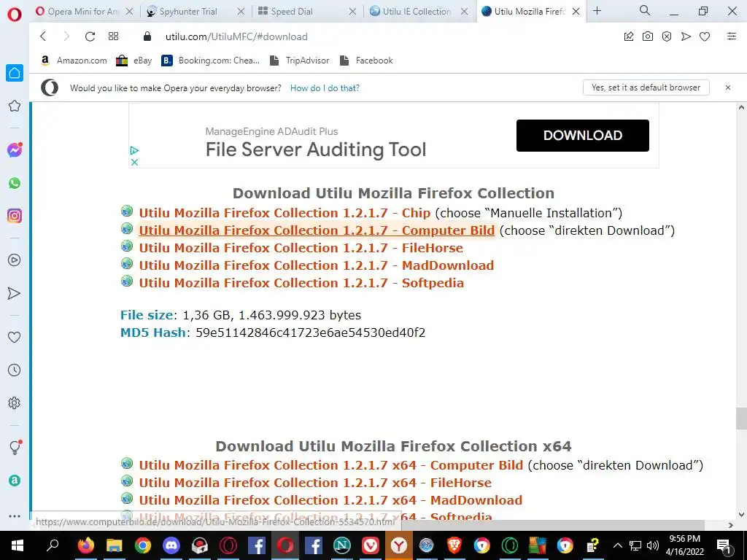Close the ad with the X icon

[x=134, y=163]
